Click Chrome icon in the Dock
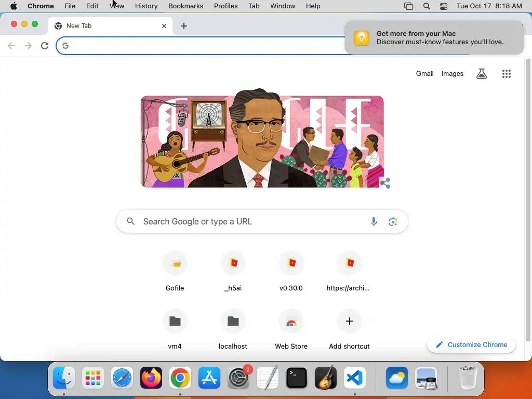The height and width of the screenshot is (399, 532). coord(180,378)
